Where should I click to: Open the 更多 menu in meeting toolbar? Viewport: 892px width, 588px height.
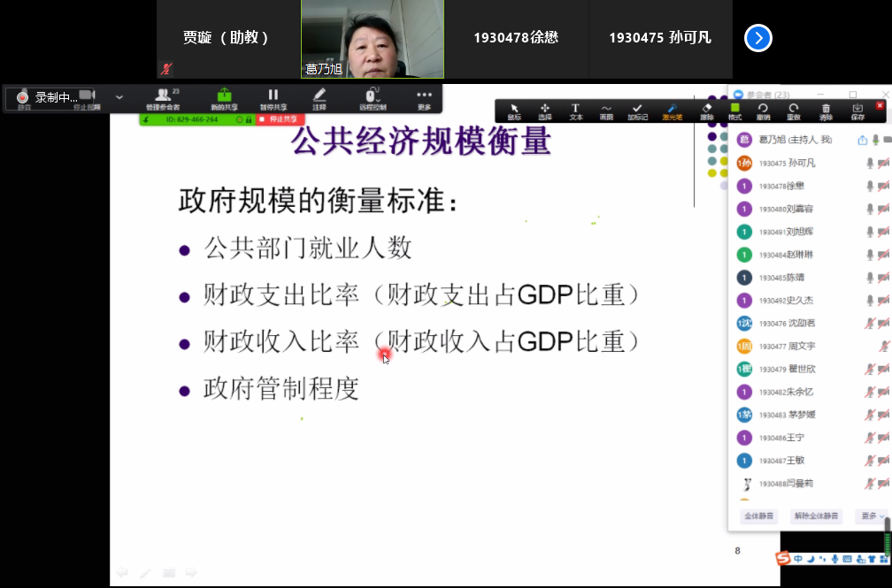point(424,98)
